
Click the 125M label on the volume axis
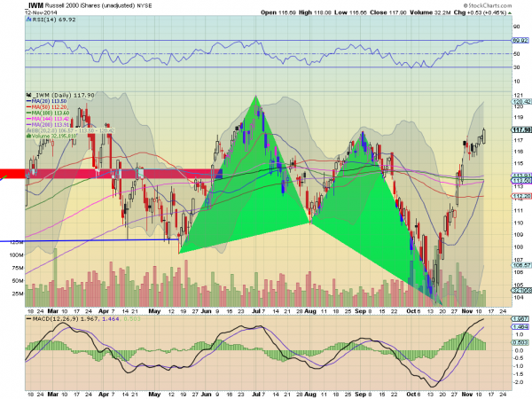pos(17,242)
